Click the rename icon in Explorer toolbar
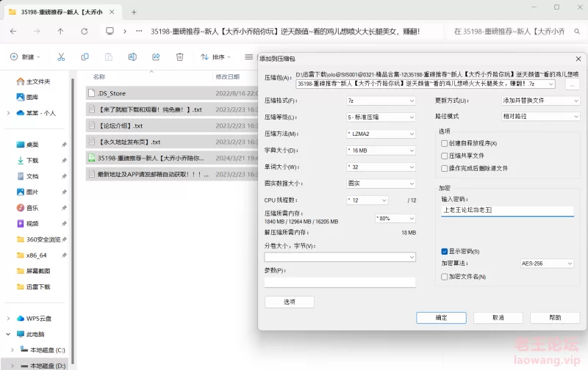 click(x=132, y=57)
